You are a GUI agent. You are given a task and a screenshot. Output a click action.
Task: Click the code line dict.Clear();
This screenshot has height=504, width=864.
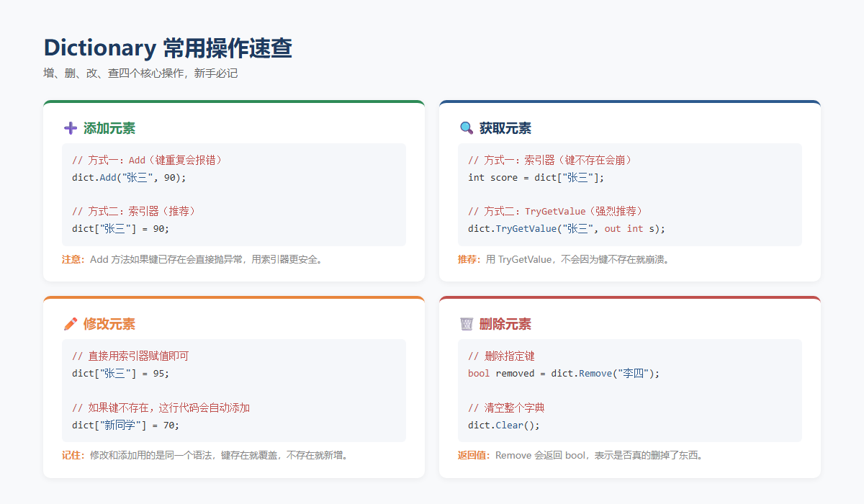tap(504, 425)
